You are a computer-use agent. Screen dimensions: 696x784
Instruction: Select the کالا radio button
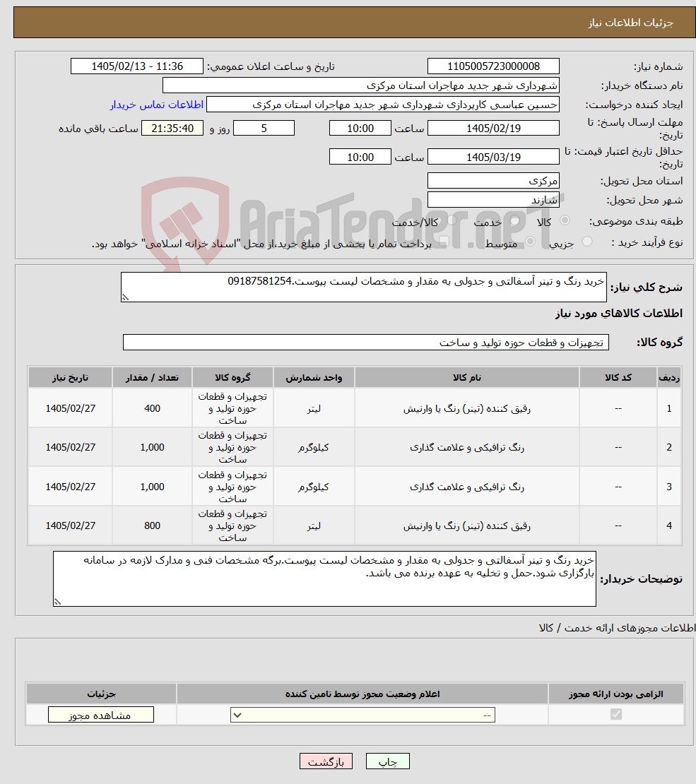tap(565, 220)
